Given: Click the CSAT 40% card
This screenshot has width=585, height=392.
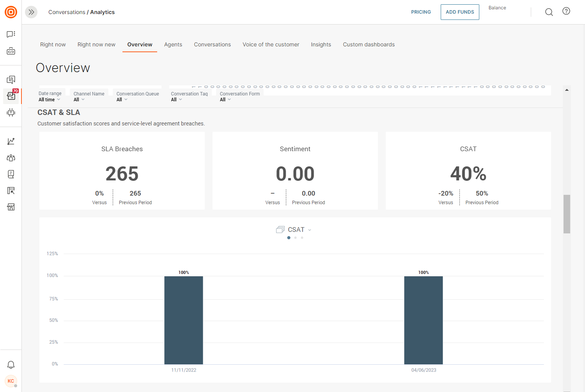Looking at the screenshot, I should coord(468,171).
